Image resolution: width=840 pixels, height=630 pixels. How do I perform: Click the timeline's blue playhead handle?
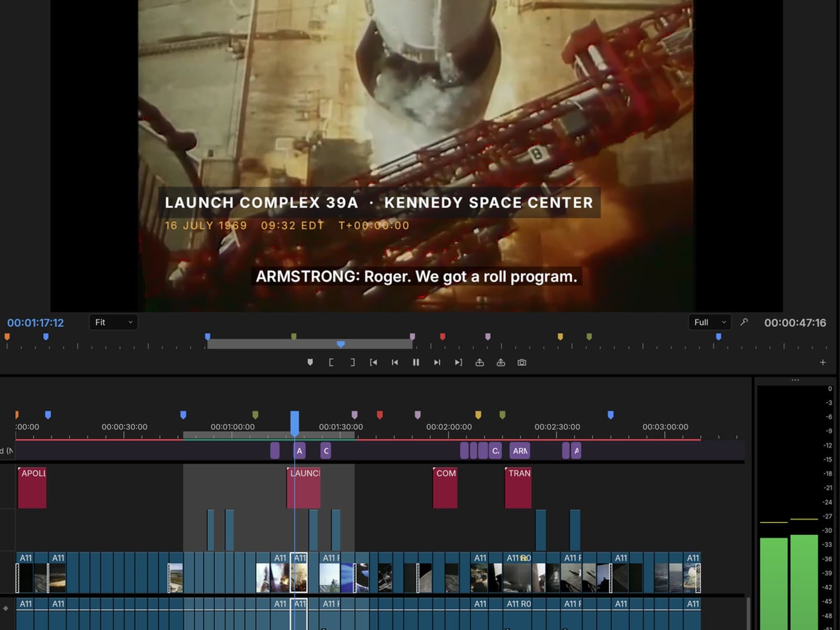click(x=295, y=423)
